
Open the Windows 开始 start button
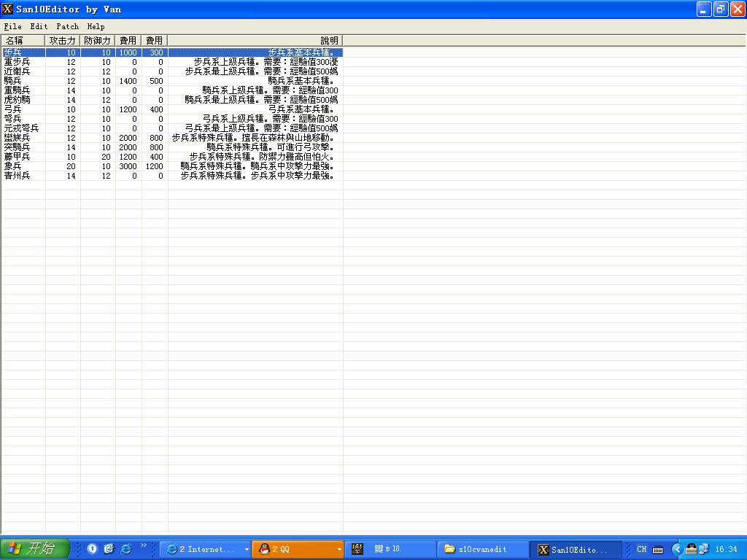point(35,548)
